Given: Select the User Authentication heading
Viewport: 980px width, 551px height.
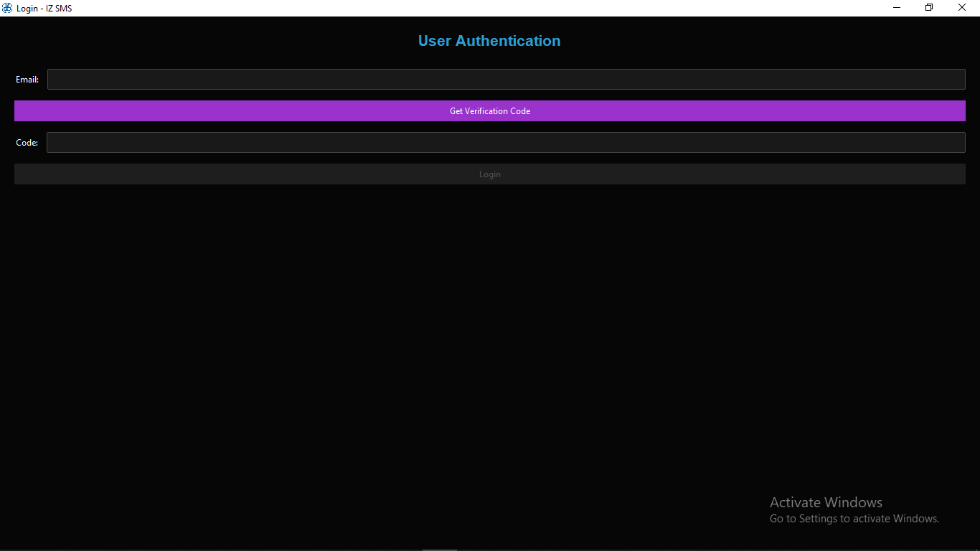Looking at the screenshot, I should click(x=489, y=41).
